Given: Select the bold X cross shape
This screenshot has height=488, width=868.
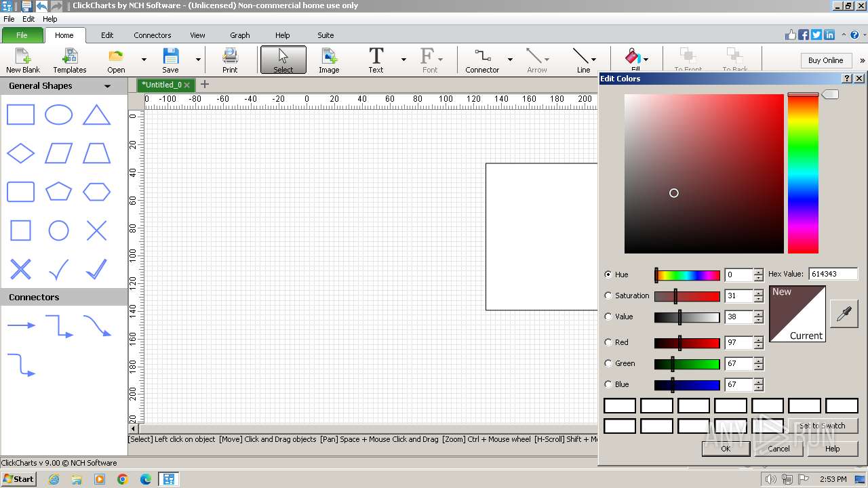Looking at the screenshot, I should pos(20,270).
